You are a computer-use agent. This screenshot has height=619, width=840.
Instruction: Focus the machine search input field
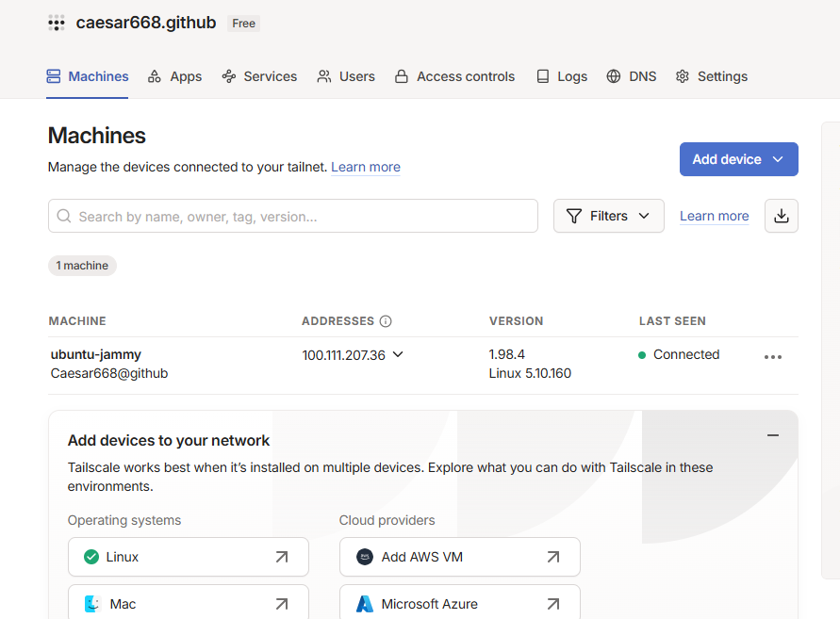(293, 216)
